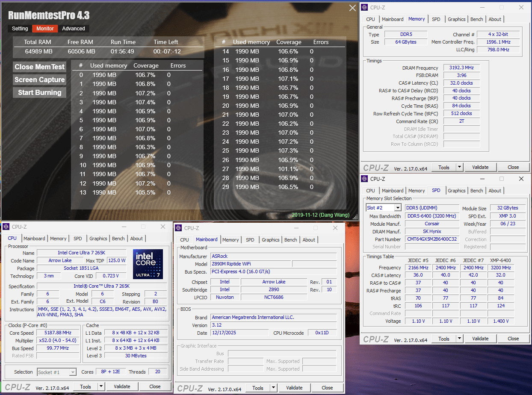Switch to Mainboard tab in CPU window

click(x=34, y=239)
